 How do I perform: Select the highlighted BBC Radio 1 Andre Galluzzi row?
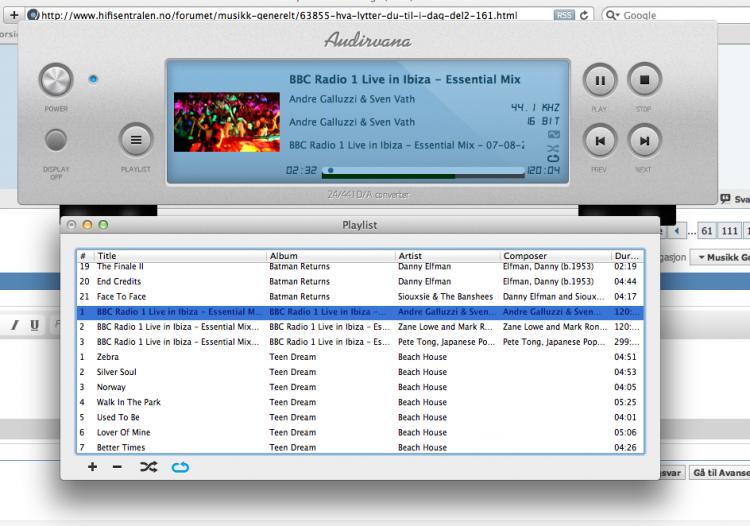pos(360,312)
